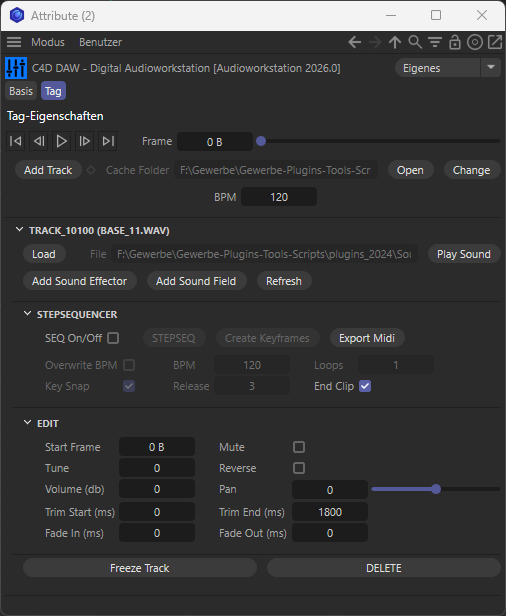Enable the Mute checkbox
This screenshot has height=616, width=506.
click(299, 447)
